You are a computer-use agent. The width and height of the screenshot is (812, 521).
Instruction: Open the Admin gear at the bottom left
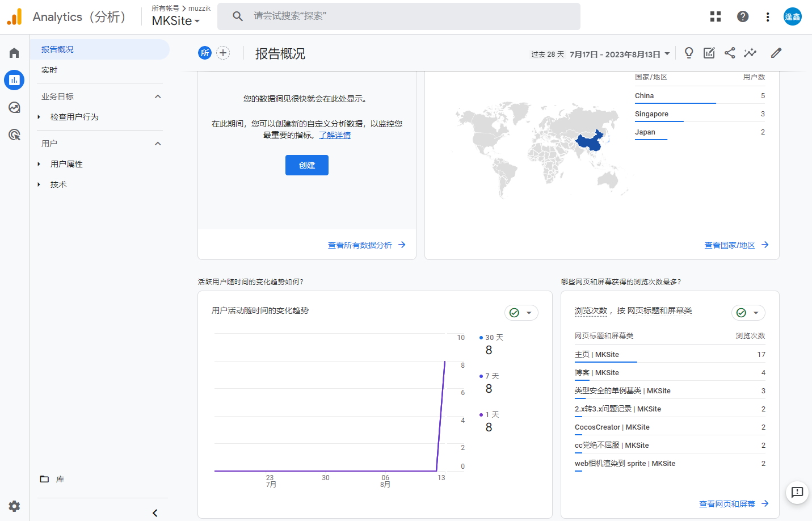pos(14,506)
